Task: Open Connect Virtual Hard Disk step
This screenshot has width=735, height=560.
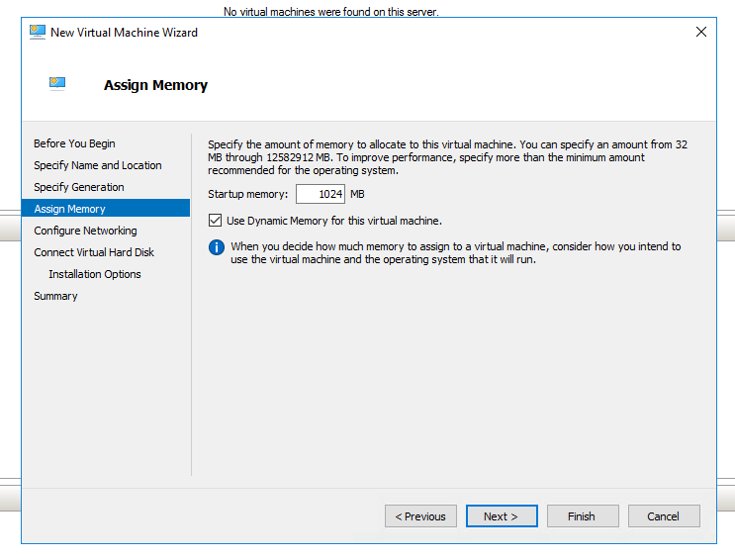Action: click(x=94, y=252)
